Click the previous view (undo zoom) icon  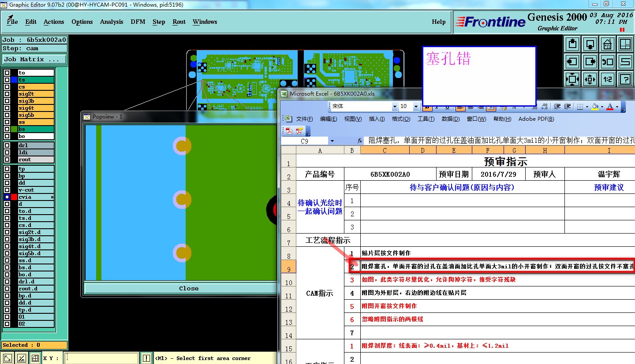(x=607, y=62)
